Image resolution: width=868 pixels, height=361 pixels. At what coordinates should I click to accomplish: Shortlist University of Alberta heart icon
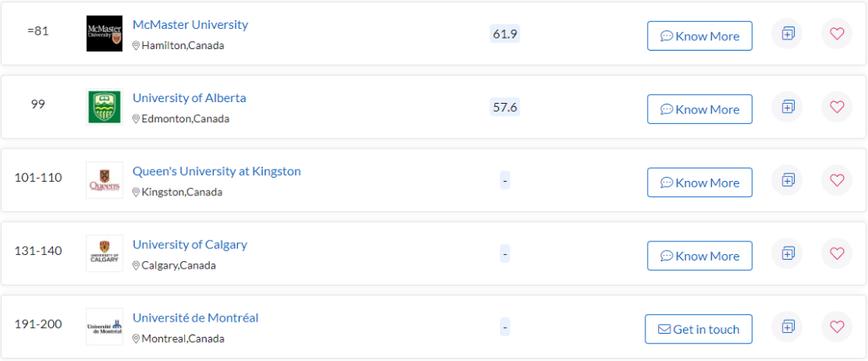837,107
